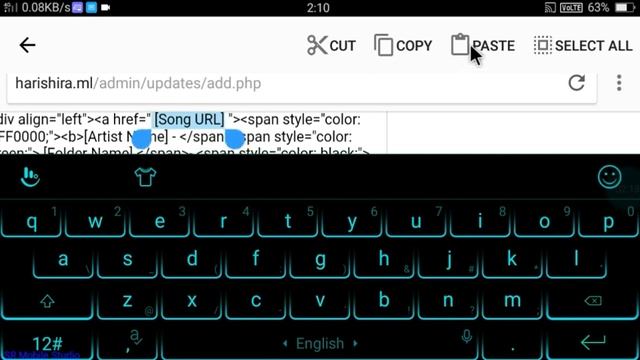Viewport: 640px width, 360px height.
Task: Tap the y key
Action: [352, 221]
